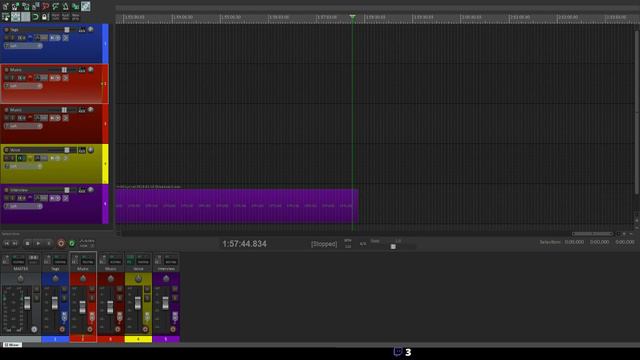
Task: Click the Twitch icon at the screen bottom
Action: pyautogui.click(x=398, y=351)
